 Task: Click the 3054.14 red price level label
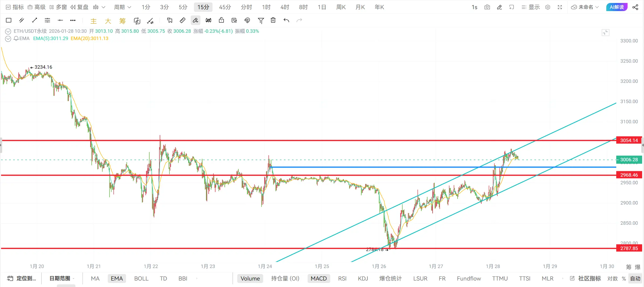pos(629,140)
